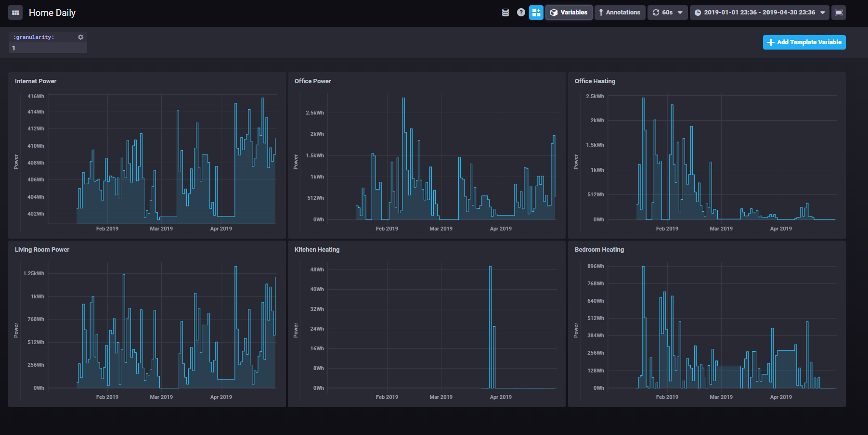868x435 pixels.
Task: Select the Office Heating cell title
Action: tap(595, 81)
